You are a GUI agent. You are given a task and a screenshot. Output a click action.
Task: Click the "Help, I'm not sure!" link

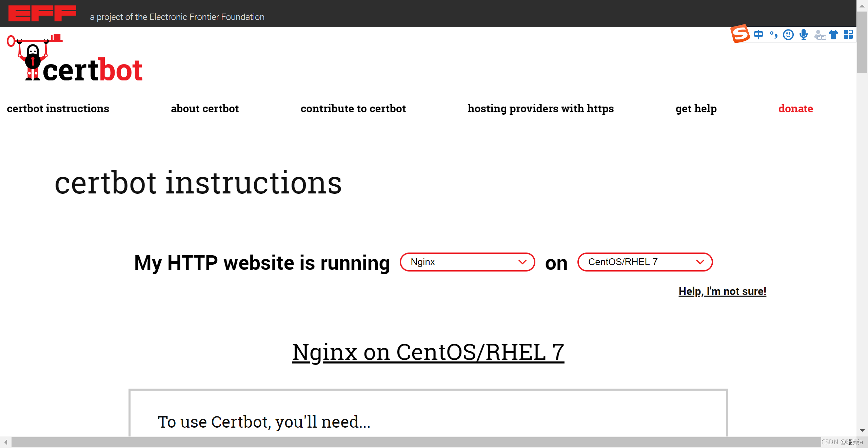[x=723, y=291]
